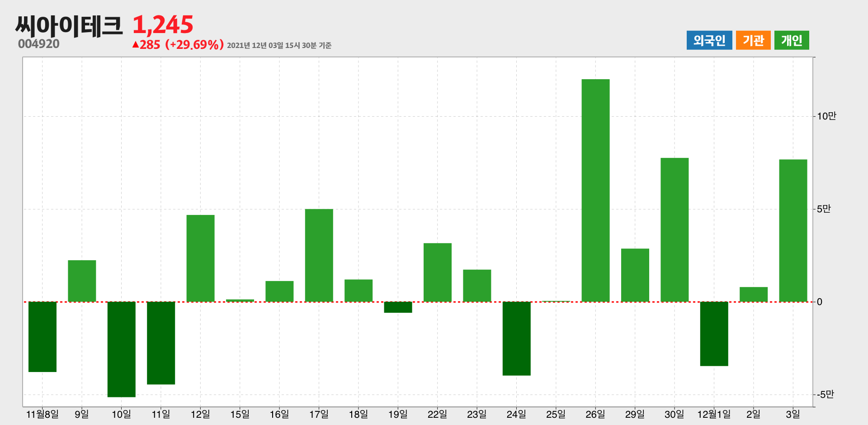
Task: Click the bar for 9일
Action: (x=82, y=281)
